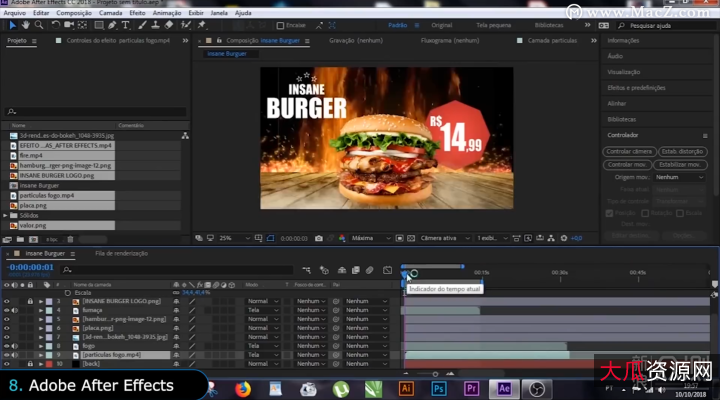Open the Máxima resolution dropdown
The image size is (720, 400).
[367, 238]
